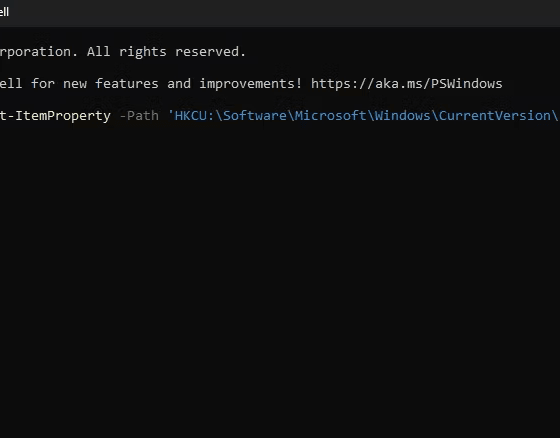Click CurrentVersion in the registry path
Image resolution: width=560 pixels, height=438 pixels.
point(494,116)
